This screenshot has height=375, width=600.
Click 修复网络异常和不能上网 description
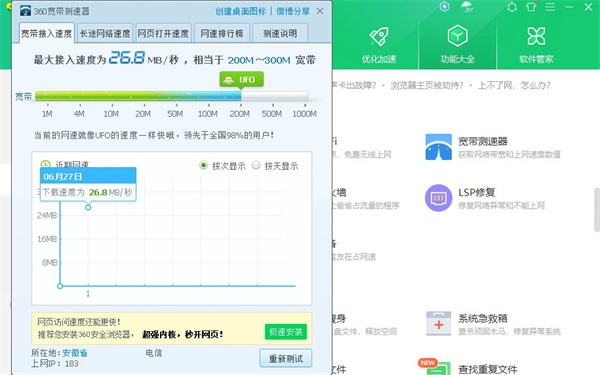pyautogui.click(x=501, y=205)
